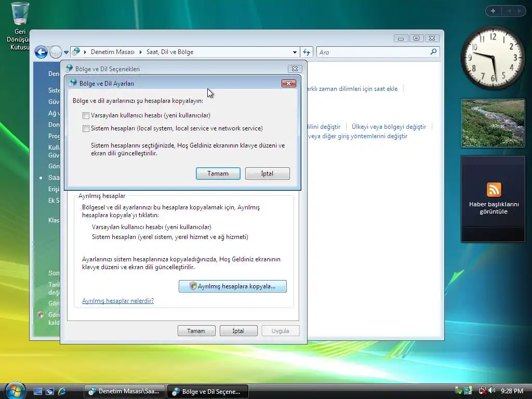
Task: Click the search magnifier icon
Action: pos(433,52)
